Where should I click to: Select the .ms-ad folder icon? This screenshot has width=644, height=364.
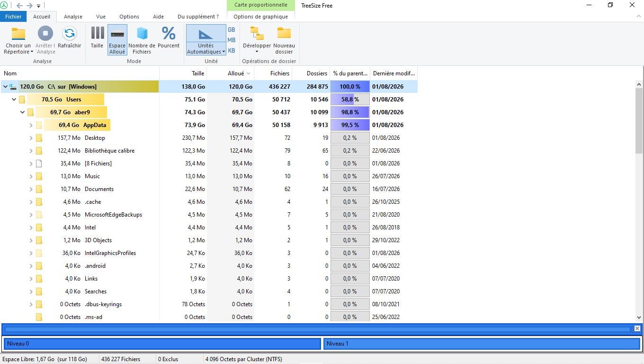coord(39,317)
